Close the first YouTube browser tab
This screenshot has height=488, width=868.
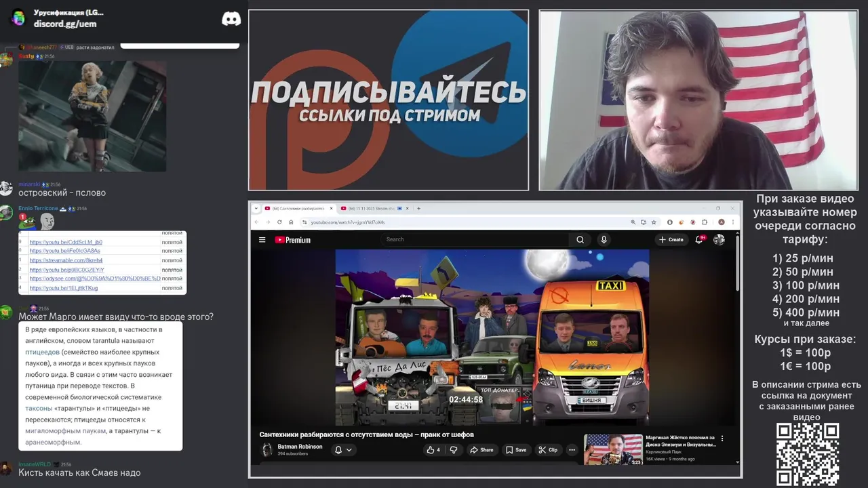[x=330, y=208]
